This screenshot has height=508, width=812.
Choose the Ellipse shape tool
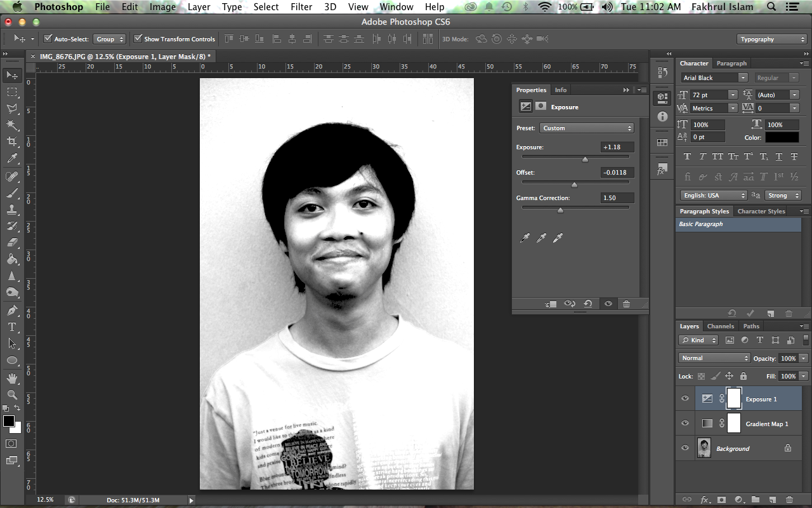pyautogui.click(x=12, y=360)
